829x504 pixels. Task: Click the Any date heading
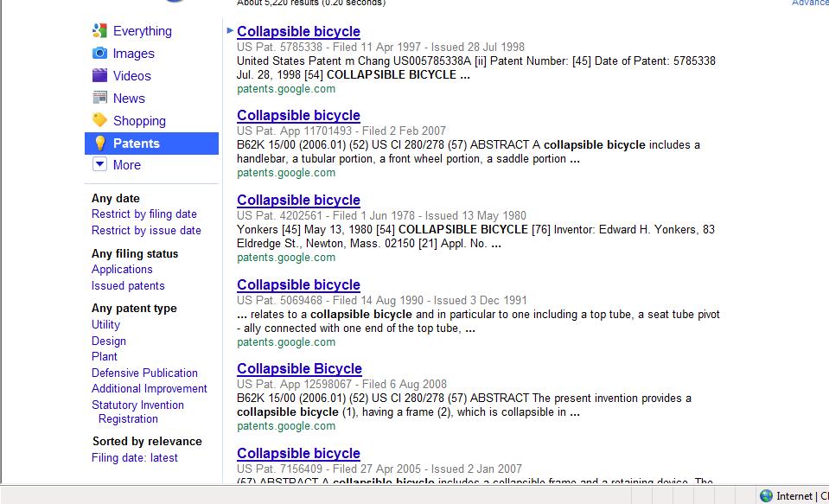click(x=115, y=198)
